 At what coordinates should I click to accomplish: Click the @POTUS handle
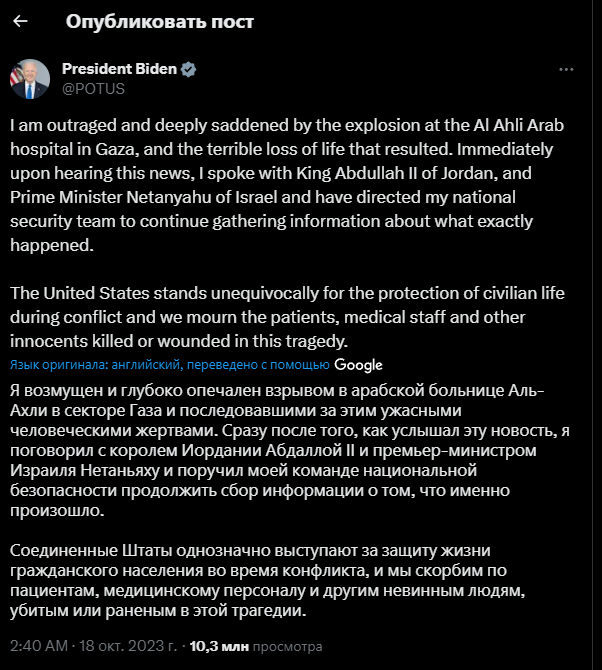[93, 88]
